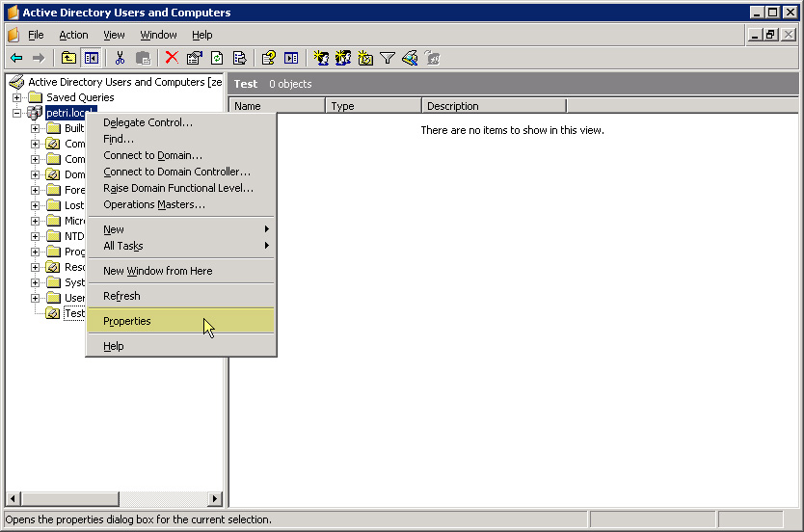Viewport: 804px width, 532px height.
Task: Click the Test organizational unit icon
Action: pyautogui.click(x=53, y=313)
